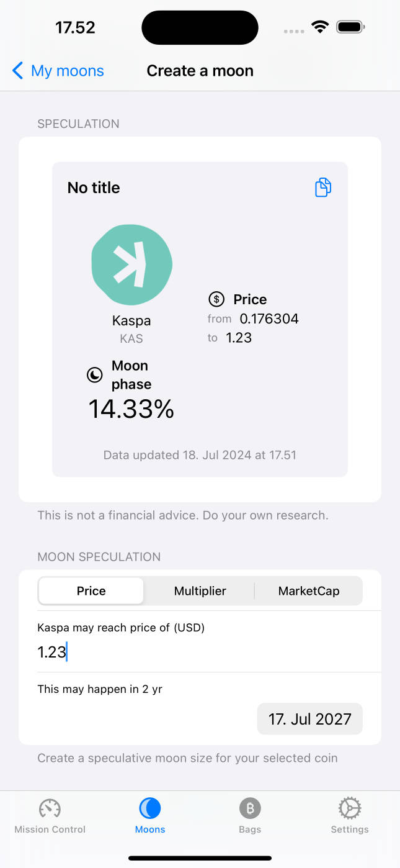
Task: Switch to the MarketCap segment
Action: coord(308,591)
